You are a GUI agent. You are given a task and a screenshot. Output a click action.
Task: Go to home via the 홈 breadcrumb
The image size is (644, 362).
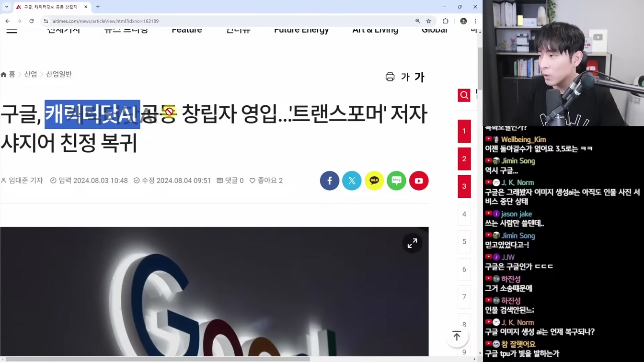coord(8,74)
